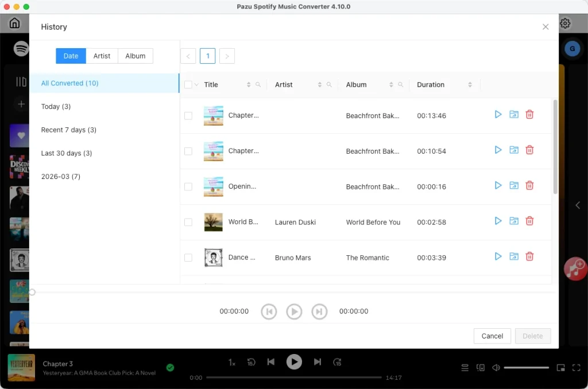
Task: Select Today (3) filter
Action: (56, 107)
